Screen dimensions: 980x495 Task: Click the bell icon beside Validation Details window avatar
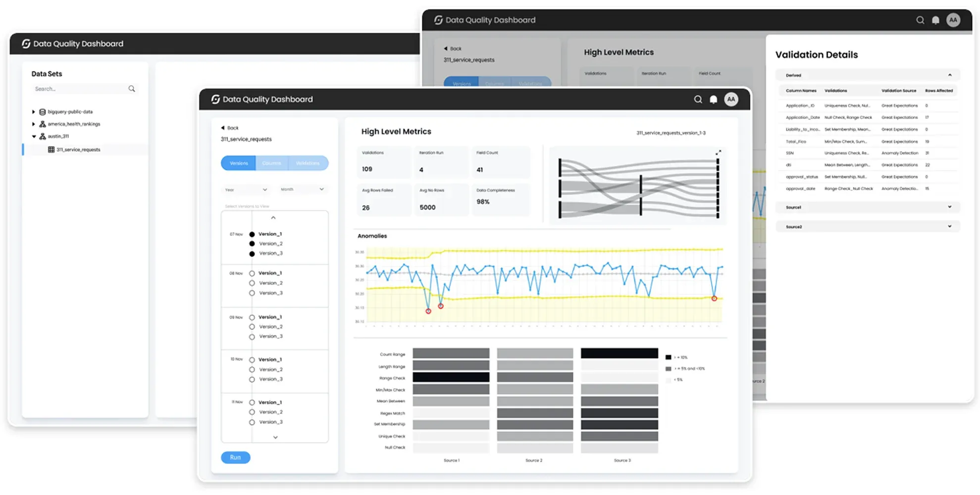pyautogui.click(x=935, y=20)
